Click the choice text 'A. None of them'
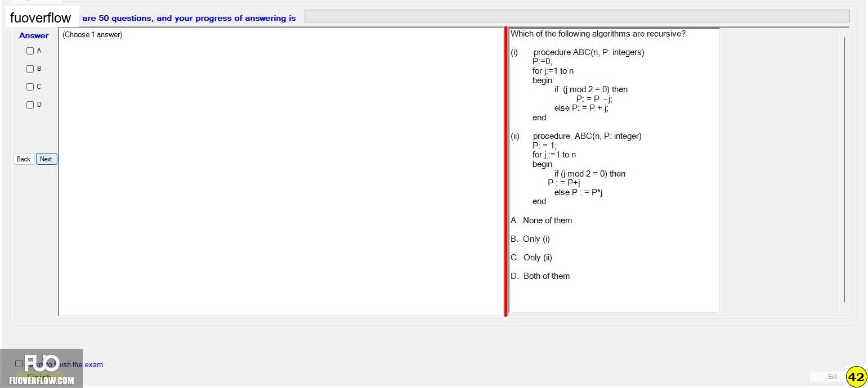Image resolution: width=868 pixels, height=388 pixels. (x=541, y=220)
